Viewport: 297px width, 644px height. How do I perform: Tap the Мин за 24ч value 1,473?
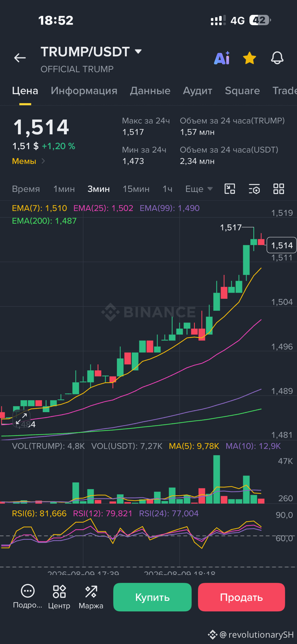(133, 161)
